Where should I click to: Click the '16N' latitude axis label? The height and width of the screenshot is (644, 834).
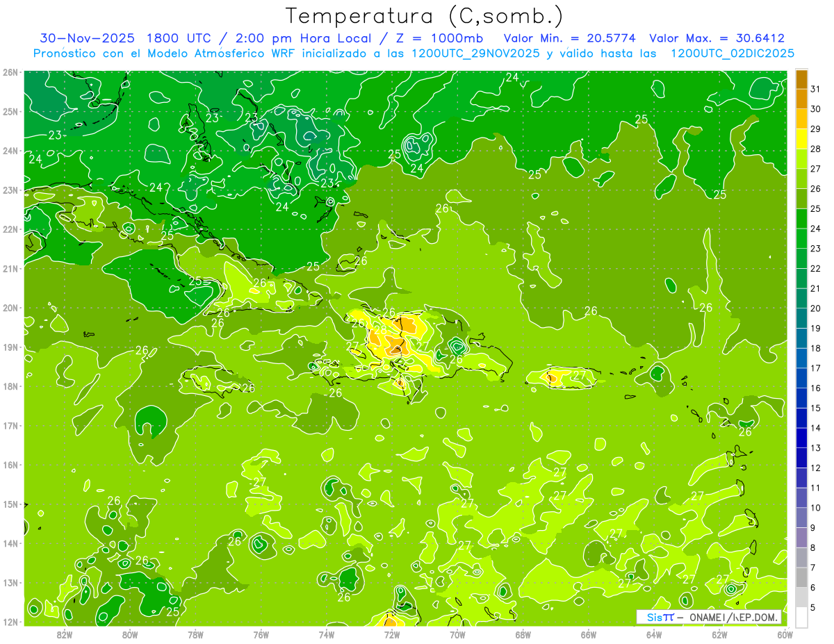click(10, 465)
